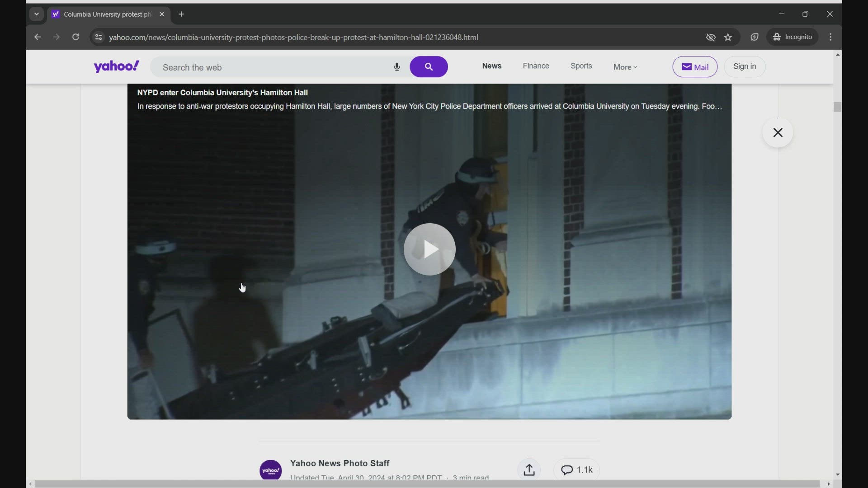This screenshot has height=488, width=868.
Task: Switch to the Finance section
Action: pos(536,66)
